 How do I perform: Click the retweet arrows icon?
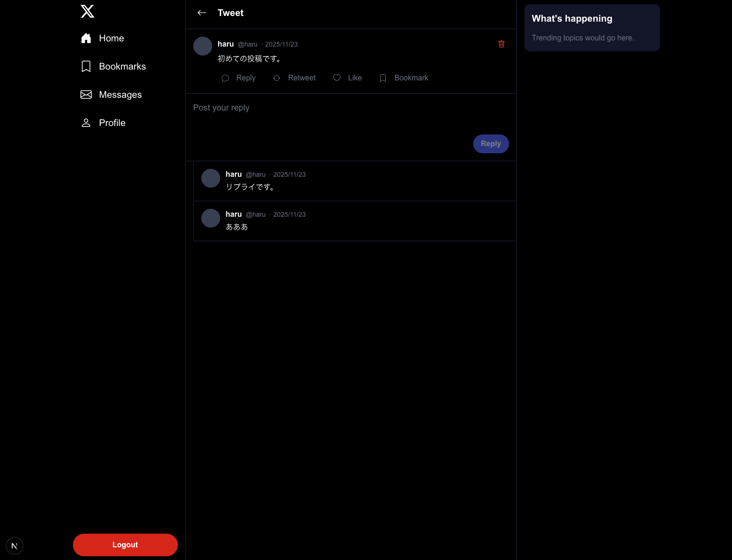click(x=277, y=78)
